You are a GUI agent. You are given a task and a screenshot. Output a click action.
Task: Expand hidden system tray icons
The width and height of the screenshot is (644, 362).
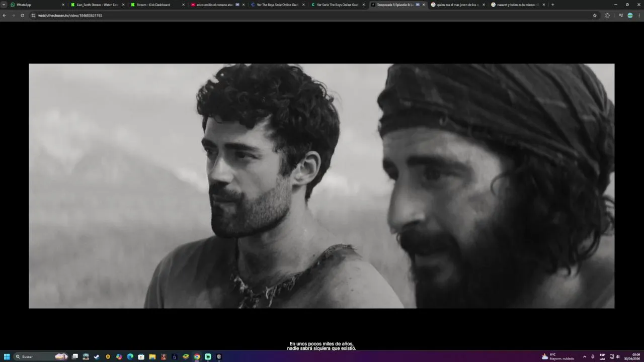pyautogui.click(x=585, y=356)
